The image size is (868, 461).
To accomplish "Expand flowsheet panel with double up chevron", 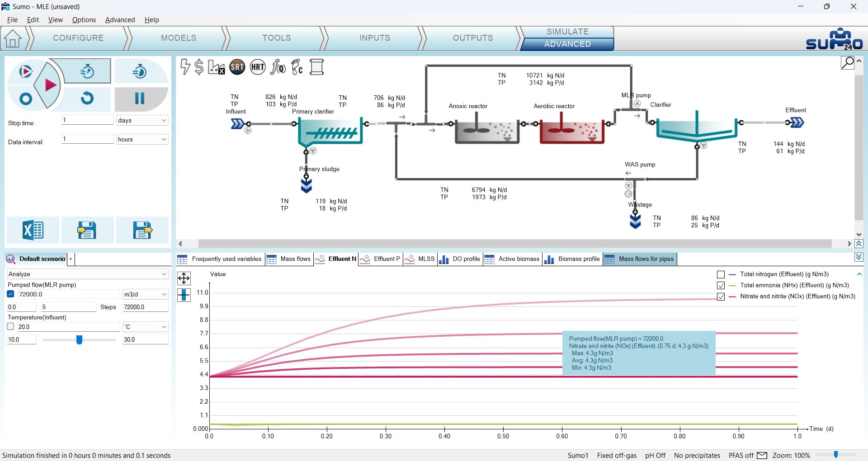I will [859, 244].
